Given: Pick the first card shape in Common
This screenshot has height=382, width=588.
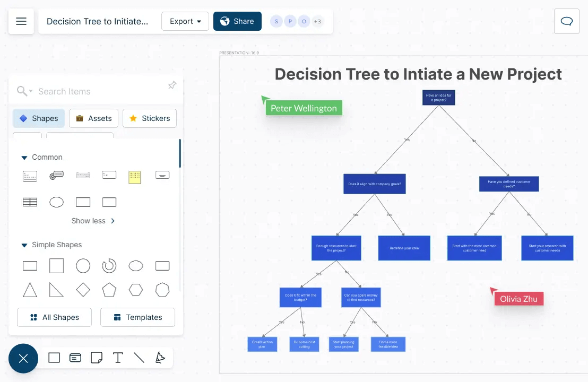Looking at the screenshot, I should (30, 176).
